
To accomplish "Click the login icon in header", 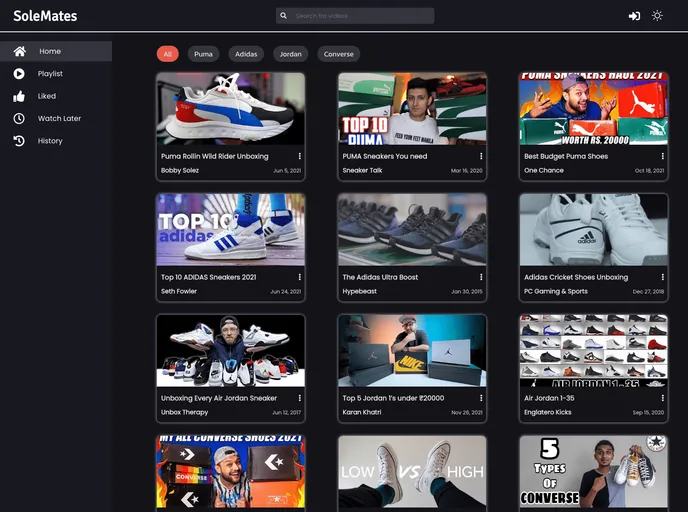I will pyautogui.click(x=634, y=16).
